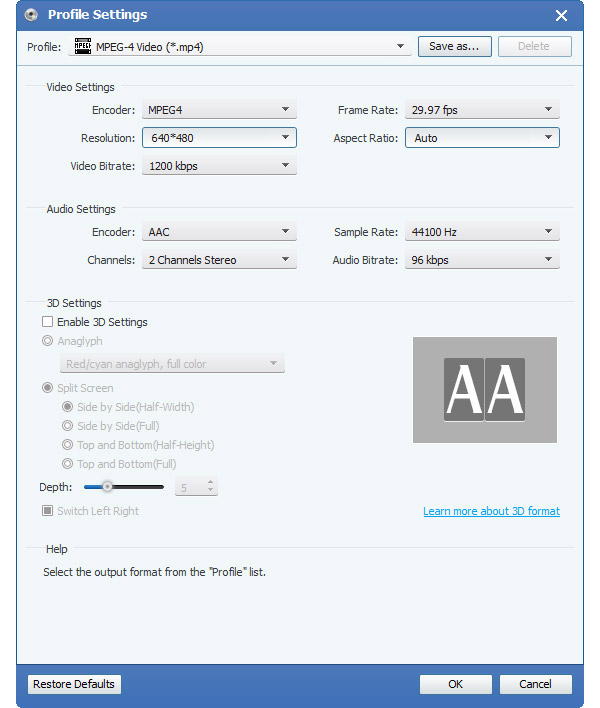Click the 3D side-by-side AA preview image
Viewport: 600px width, 708px height.
point(484,390)
